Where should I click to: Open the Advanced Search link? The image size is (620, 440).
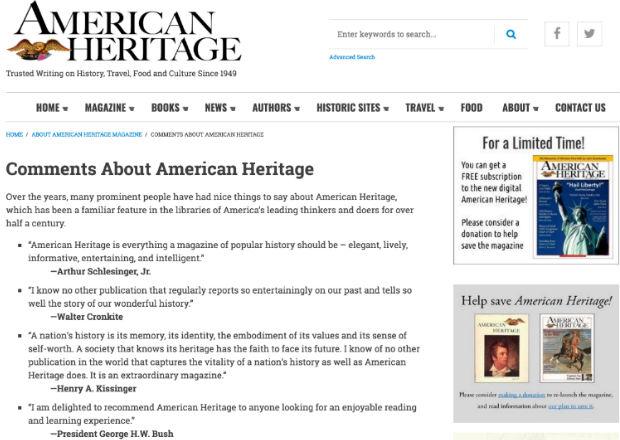[x=352, y=57]
